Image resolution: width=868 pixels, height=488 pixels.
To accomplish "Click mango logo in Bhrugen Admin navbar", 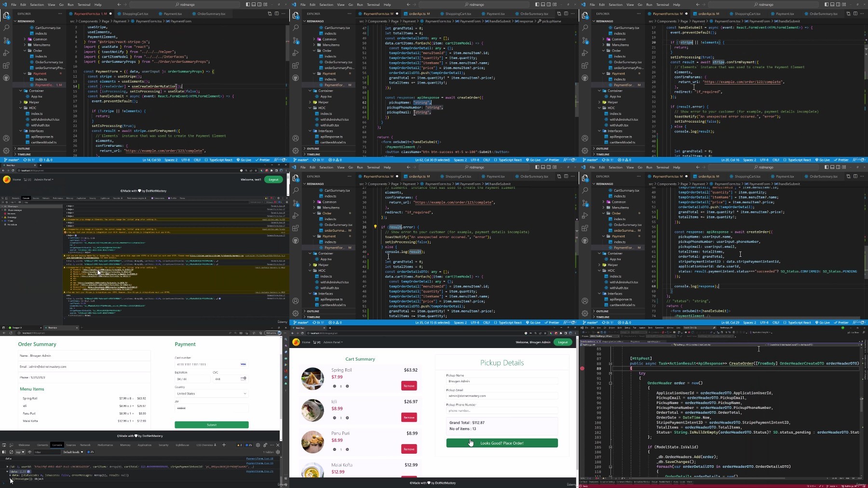I will click(x=296, y=342).
